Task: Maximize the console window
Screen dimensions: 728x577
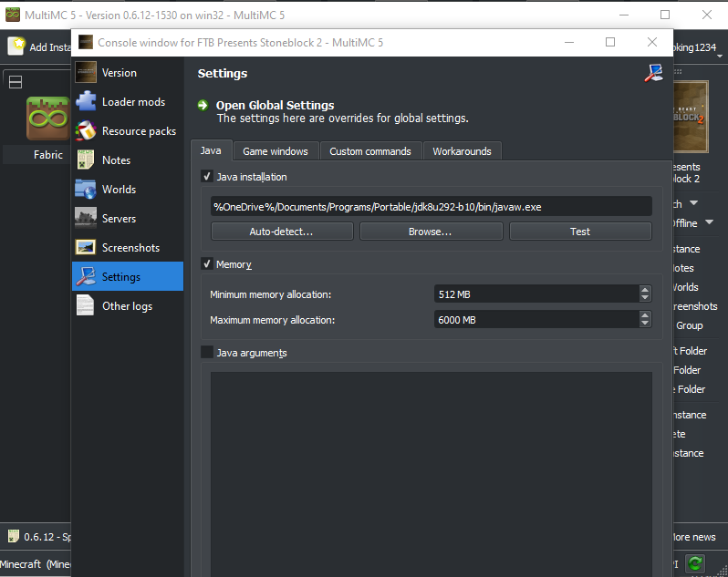Action: 610,42
